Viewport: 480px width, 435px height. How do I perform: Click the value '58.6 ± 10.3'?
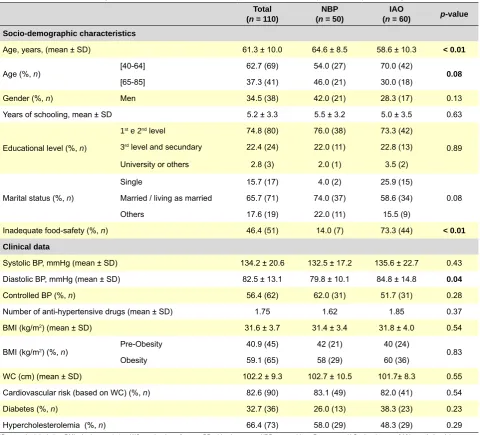[x=396, y=50]
